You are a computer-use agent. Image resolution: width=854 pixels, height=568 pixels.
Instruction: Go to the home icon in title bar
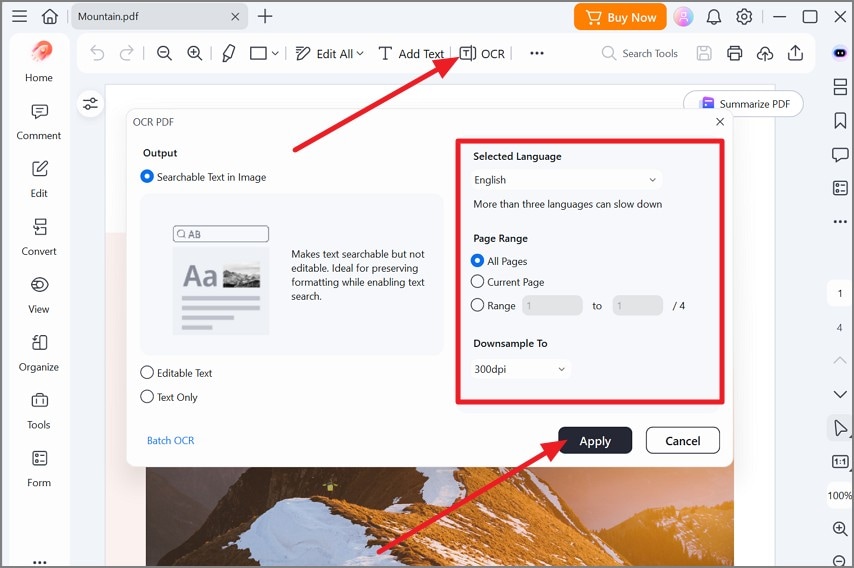point(50,16)
